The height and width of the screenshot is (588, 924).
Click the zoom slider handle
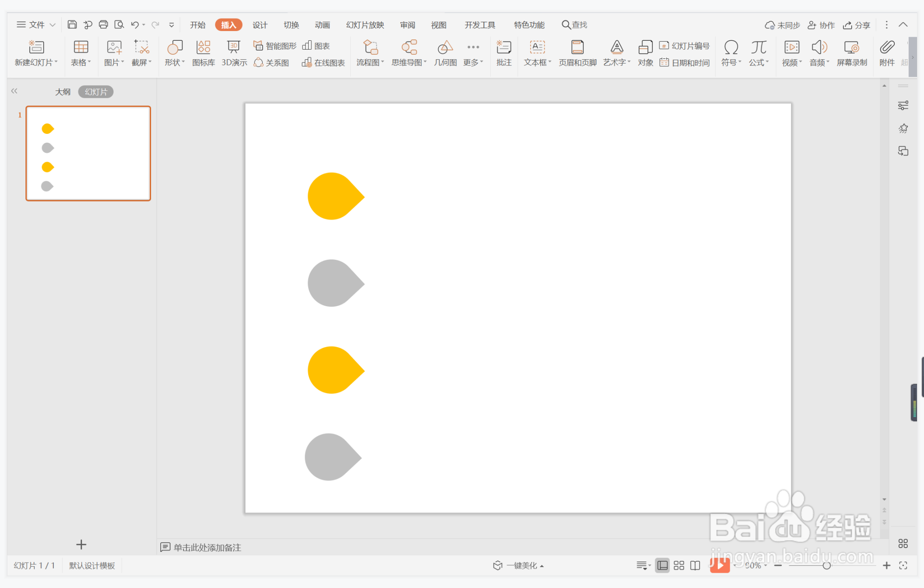(x=826, y=565)
